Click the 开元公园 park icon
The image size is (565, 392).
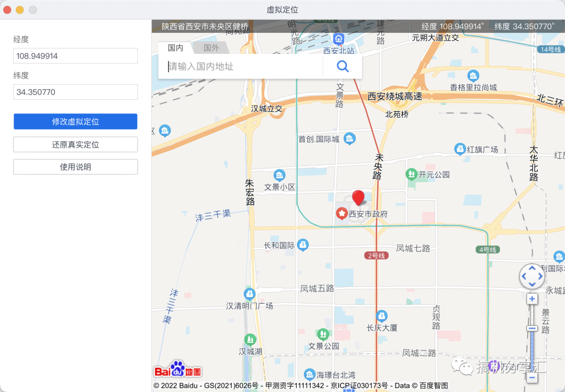pos(411,175)
